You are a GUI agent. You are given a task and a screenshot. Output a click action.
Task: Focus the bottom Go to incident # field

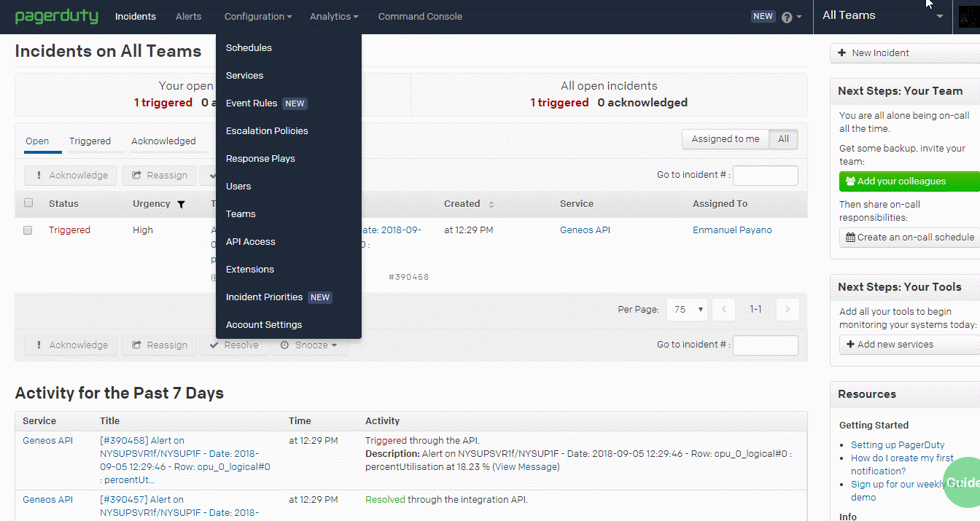tap(765, 345)
